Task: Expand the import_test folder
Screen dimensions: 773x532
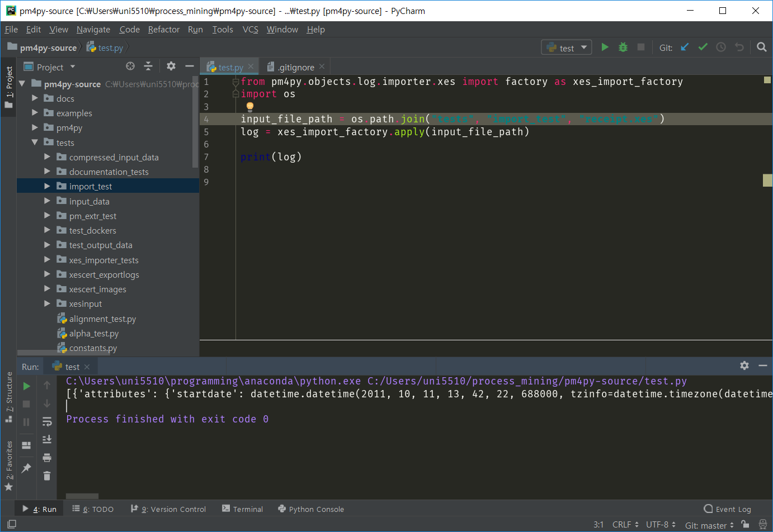Action: [47, 186]
